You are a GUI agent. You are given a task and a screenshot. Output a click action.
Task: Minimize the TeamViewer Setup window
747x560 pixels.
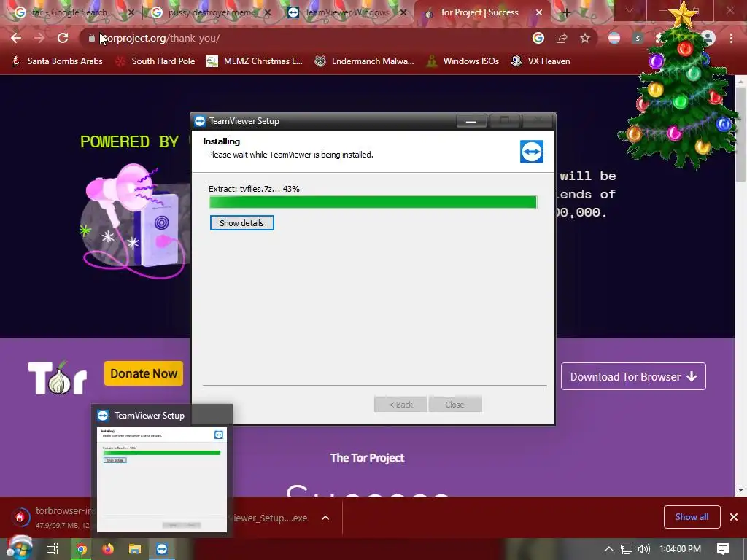tap(471, 121)
